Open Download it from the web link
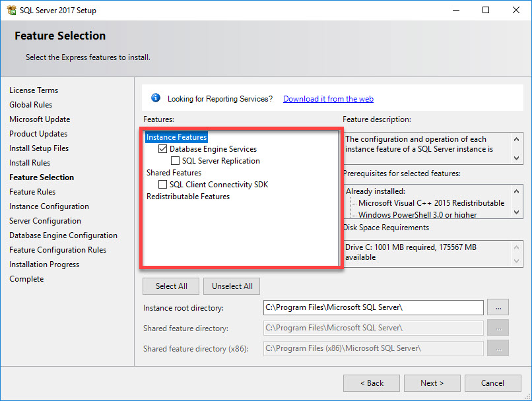 (328, 99)
